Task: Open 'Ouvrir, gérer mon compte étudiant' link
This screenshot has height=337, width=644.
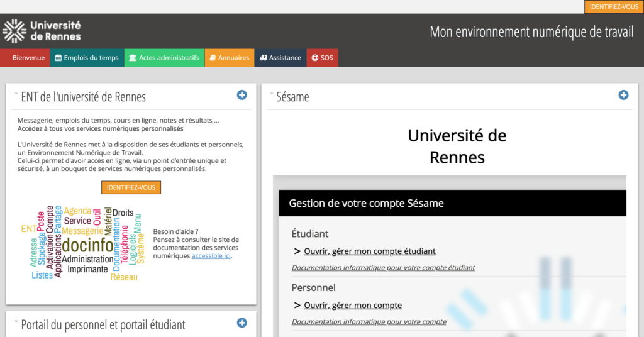Action: (370, 251)
